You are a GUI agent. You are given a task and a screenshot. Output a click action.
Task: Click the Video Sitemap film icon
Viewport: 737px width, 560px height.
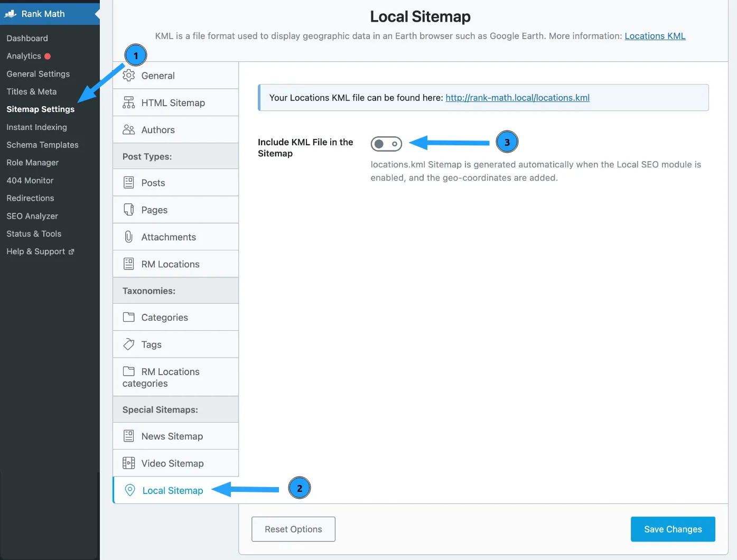click(128, 463)
